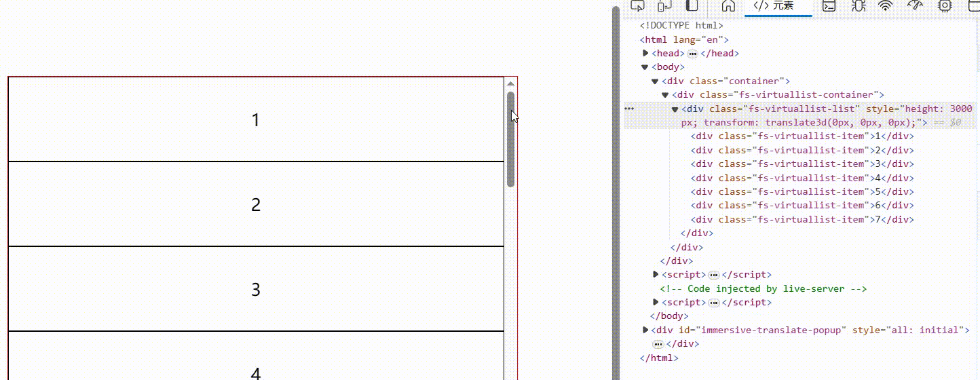Viewport: 980px width, 380px height.
Task: Expand the script after live-server comment
Action: 656,302
